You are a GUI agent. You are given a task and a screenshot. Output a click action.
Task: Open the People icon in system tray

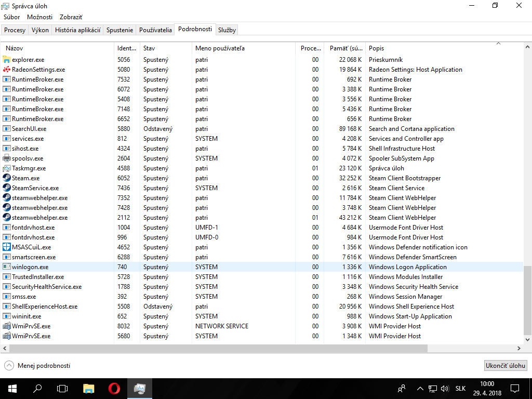pyautogui.click(x=402, y=389)
